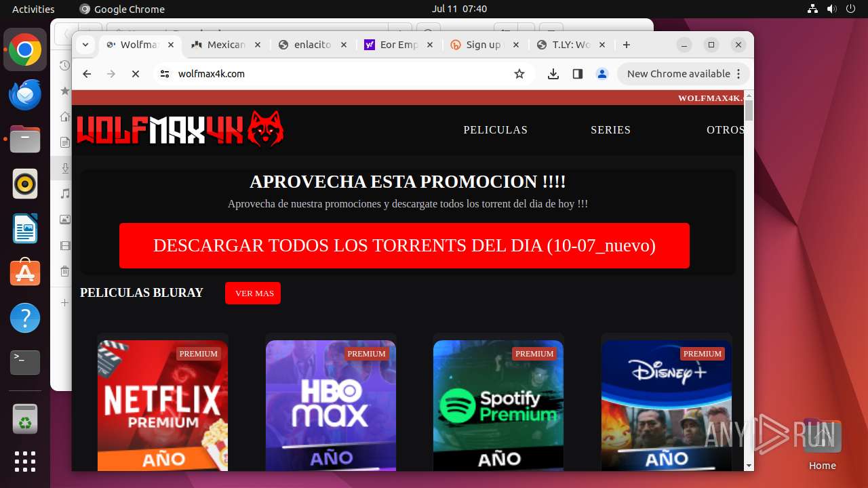The image size is (868, 488).
Task: Open the Spotify Premium card
Action: point(498,405)
